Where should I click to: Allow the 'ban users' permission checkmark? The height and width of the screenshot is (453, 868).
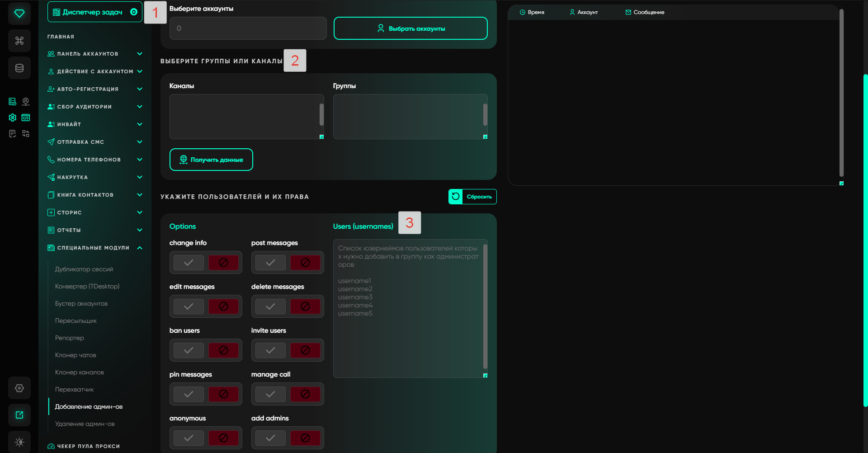point(189,350)
